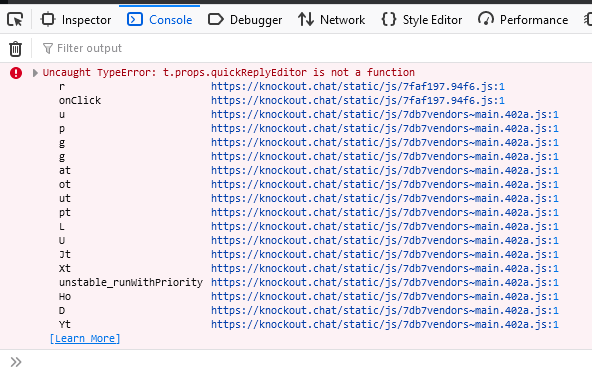Switch to the Style Editor tab
The width and height of the screenshot is (592, 383).
tap(422, 20)
